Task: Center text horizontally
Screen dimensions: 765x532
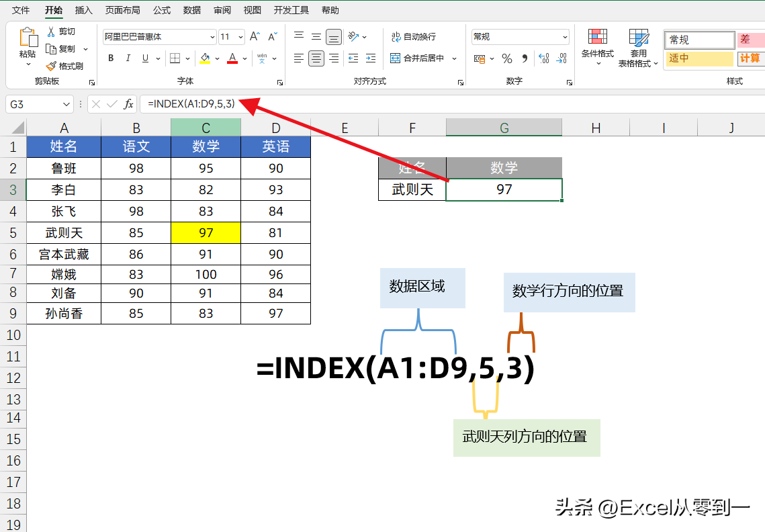Action: point(316,58)
